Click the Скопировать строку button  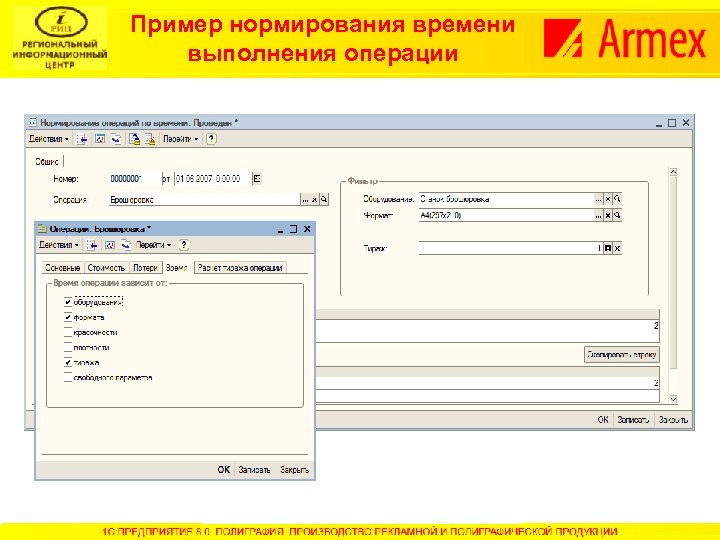pos(622,354)
